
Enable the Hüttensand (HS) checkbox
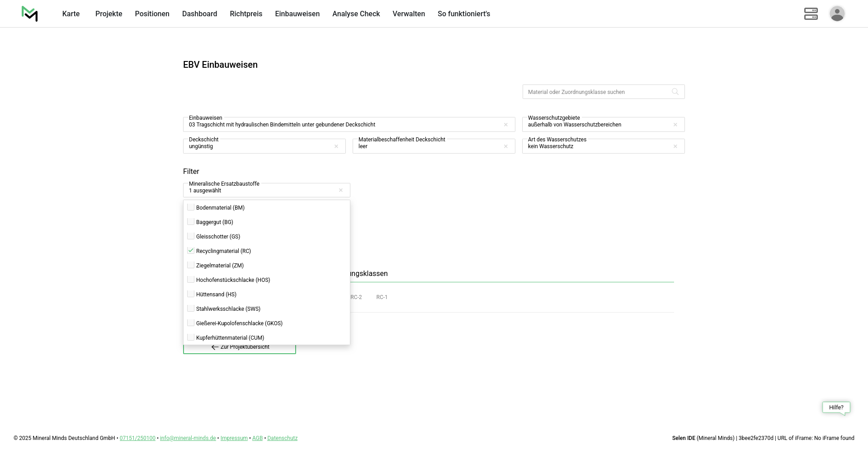point(191,294)
